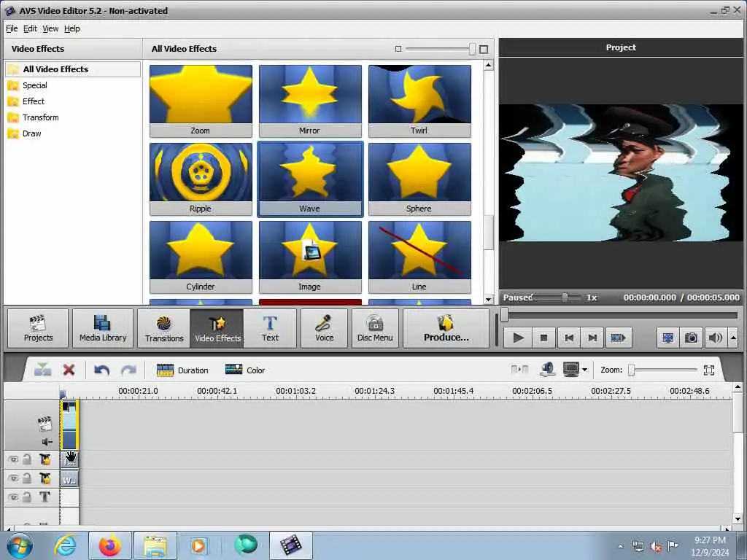The image size is (747, 560).
Task: Lock the first video effects track
Action: point(27,459)
